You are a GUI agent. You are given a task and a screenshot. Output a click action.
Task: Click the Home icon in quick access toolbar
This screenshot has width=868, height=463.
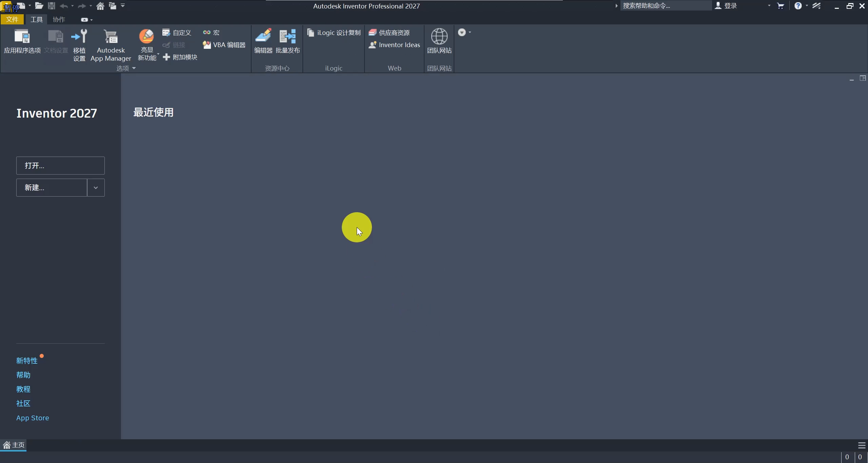(x=100, y=6)
